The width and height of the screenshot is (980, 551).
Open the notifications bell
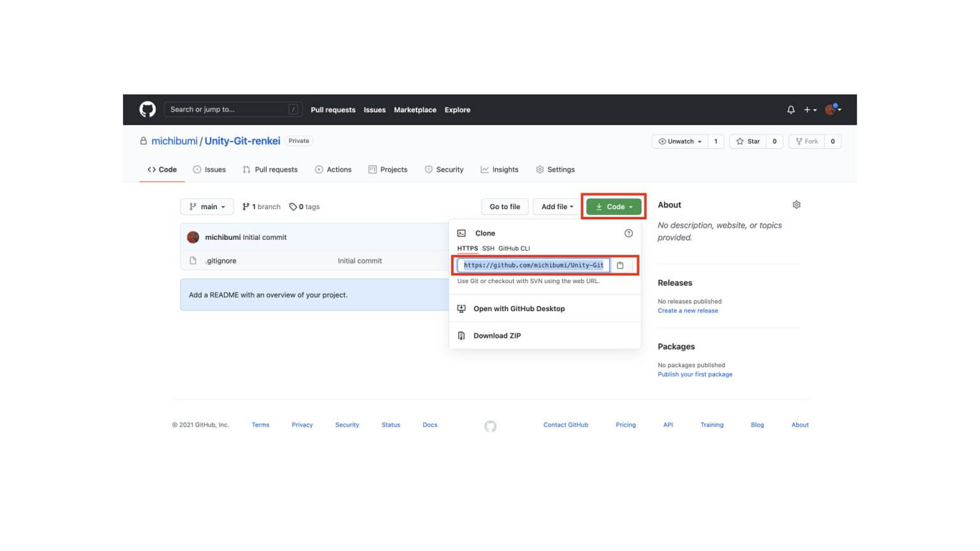[x=791, y=110]
